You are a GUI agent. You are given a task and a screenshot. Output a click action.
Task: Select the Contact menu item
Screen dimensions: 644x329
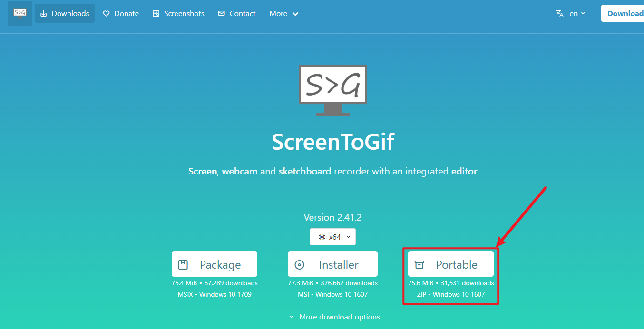point(236,13)
